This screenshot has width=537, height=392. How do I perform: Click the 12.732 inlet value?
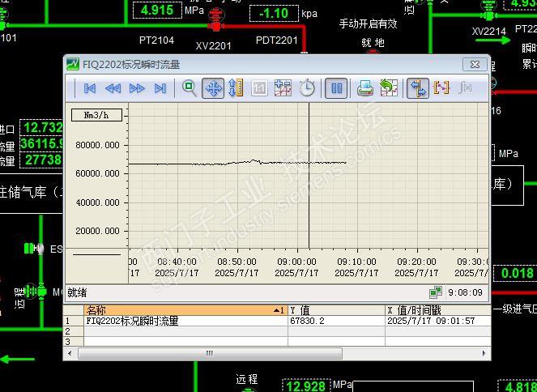point(42,127)
